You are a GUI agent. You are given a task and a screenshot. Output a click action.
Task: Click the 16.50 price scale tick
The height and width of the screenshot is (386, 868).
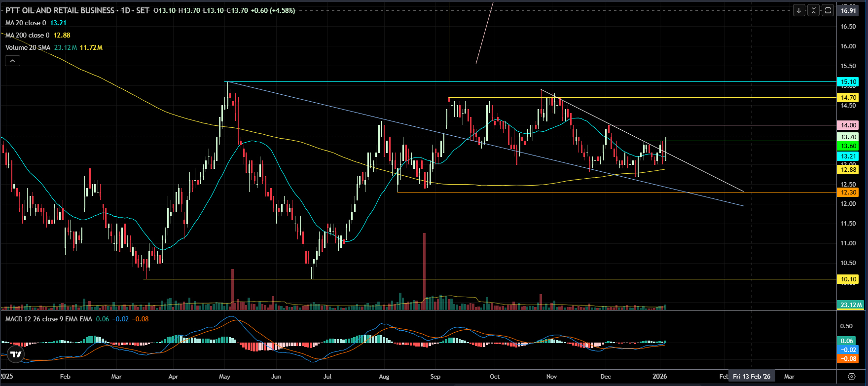pos(848,27)
